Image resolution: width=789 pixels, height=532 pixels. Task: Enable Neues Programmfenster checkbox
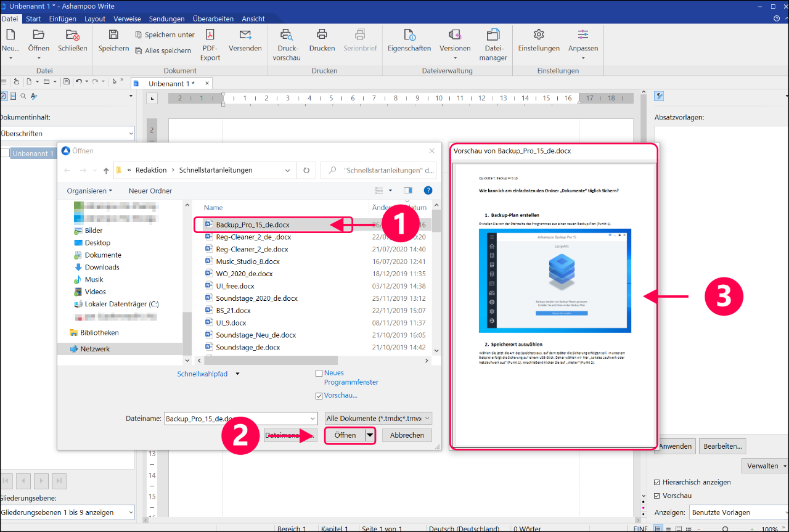tap(319, 373)
